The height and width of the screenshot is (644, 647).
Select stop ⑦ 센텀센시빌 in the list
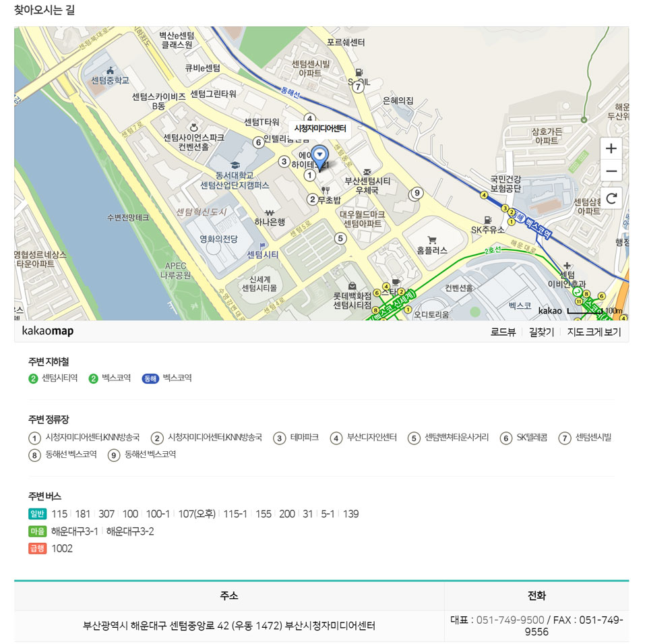[585, 438]
